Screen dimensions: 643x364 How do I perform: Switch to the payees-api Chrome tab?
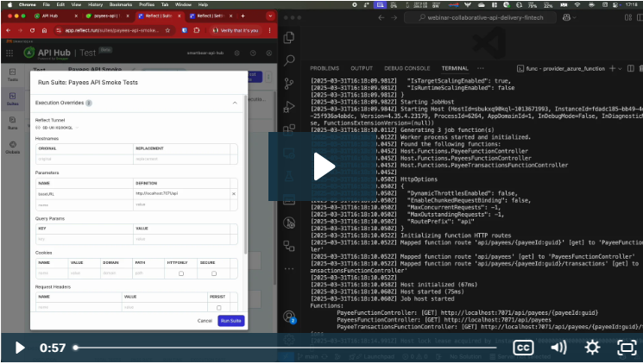[108, 16]
